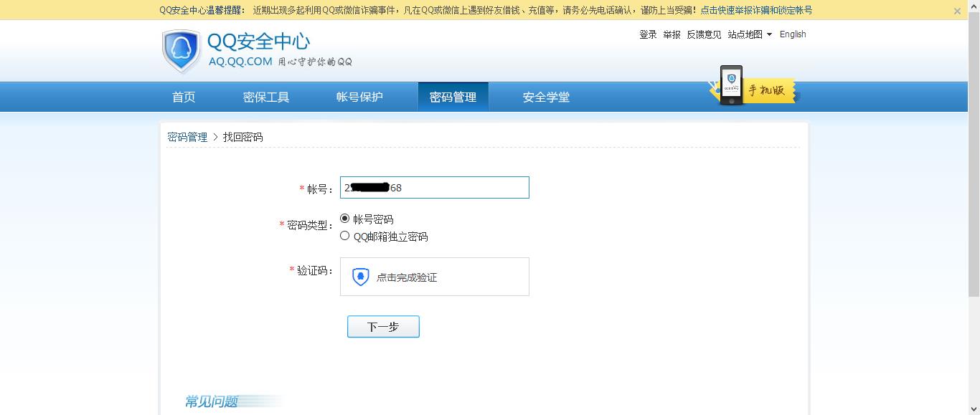Image resolution: width=980 pixels, height=415 pixels.
Task: Click the 常见问题 heading
Action: click(211, 401)
